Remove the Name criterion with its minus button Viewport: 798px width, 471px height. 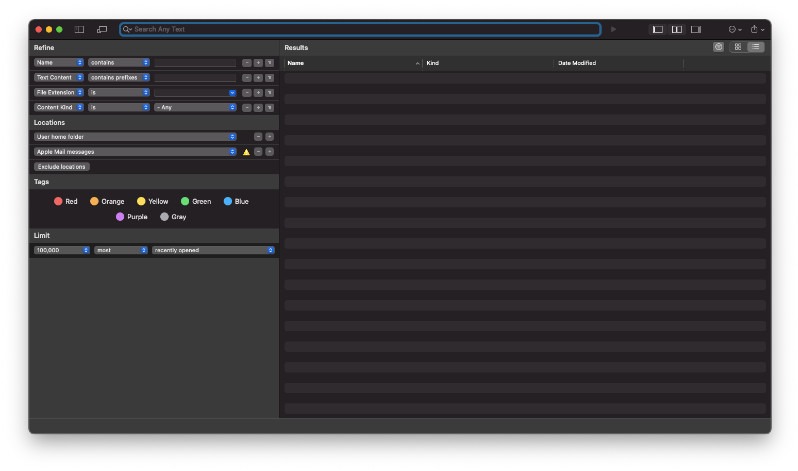pyautogui.click(x=247, y=63)
